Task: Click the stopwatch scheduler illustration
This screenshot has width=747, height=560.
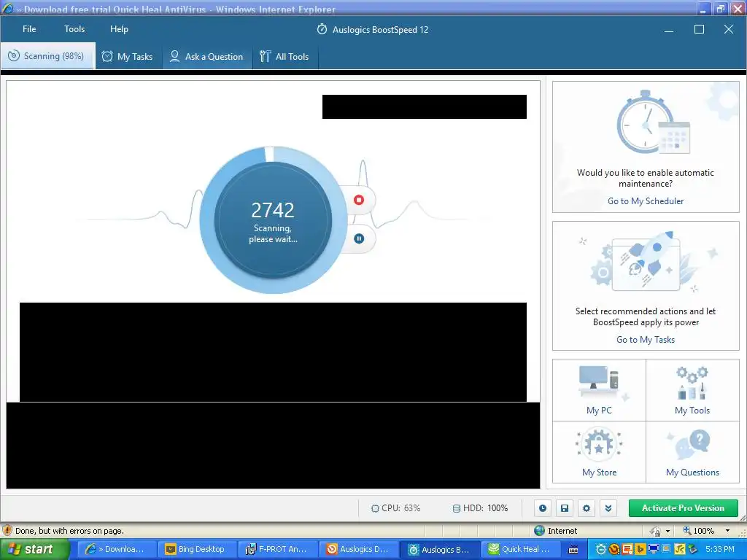Action: tap(654, 122)
